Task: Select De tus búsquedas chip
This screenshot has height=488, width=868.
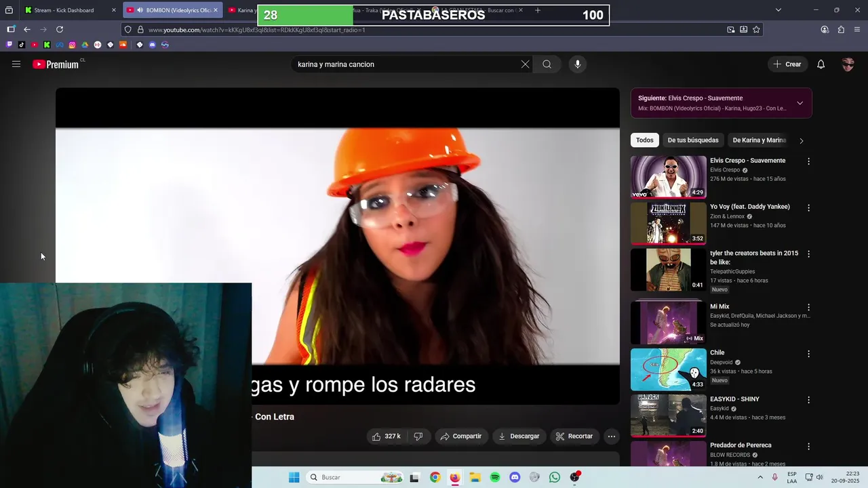Action: (x=693, y=140)
